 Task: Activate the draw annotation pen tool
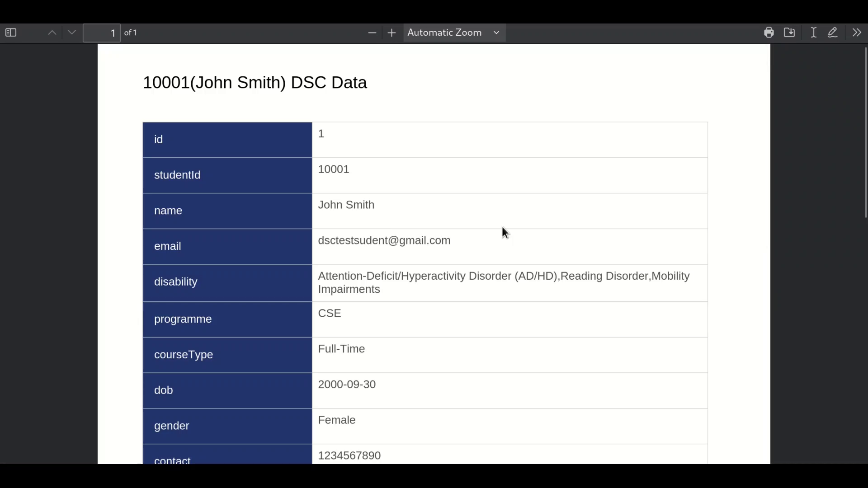coord(833,33)
